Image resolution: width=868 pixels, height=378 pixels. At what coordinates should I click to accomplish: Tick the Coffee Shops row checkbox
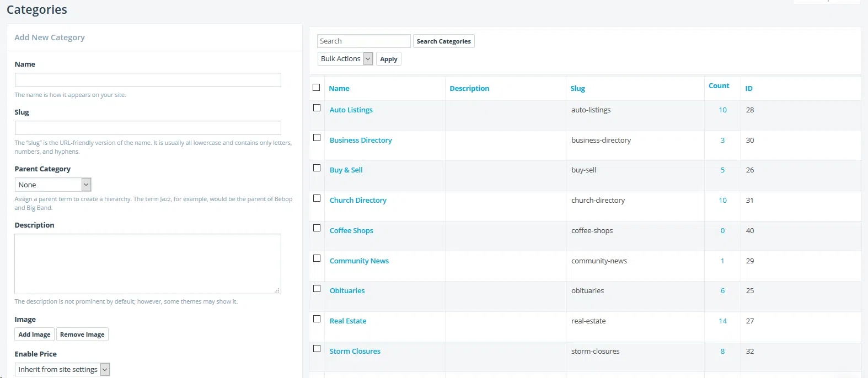click(x=317, y=228)
